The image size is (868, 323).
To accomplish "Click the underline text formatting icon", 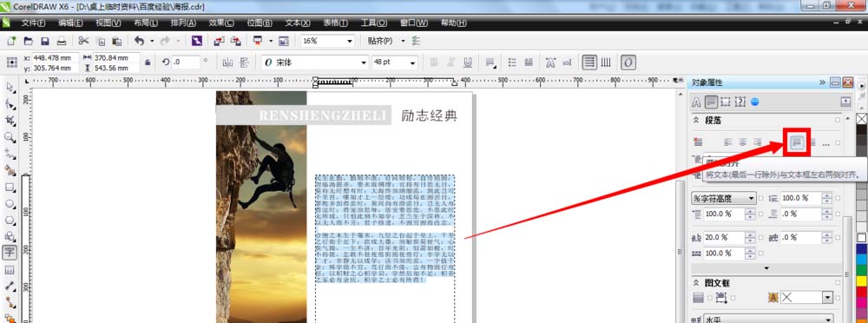I will click(x=469, y=63).
